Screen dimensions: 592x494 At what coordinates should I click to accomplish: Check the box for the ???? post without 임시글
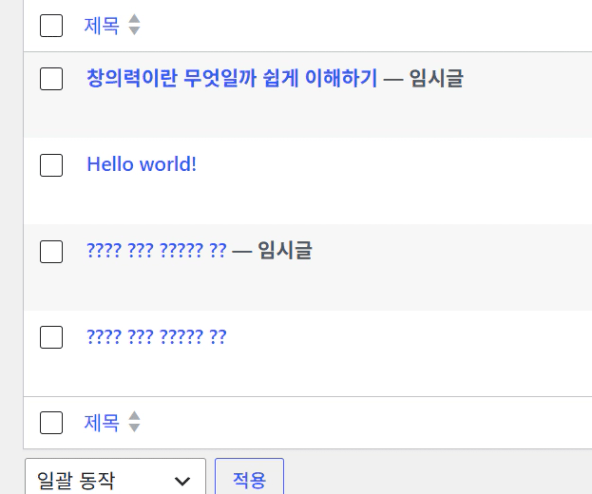51,337
